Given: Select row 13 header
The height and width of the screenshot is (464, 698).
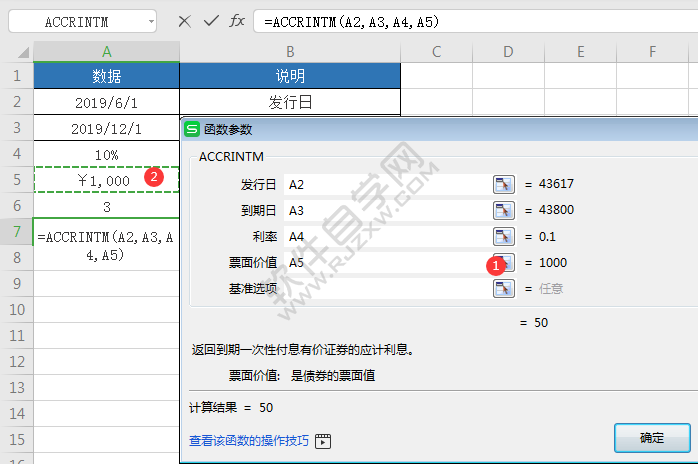Looking at the screenshot, I should pyautogui.click(x=17, y=388).
